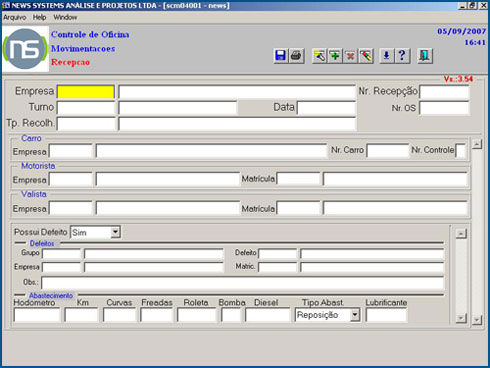Viewport: 490px width, 368px height.
Task: Click the green plus insert record icon
Action: point(335,56)
